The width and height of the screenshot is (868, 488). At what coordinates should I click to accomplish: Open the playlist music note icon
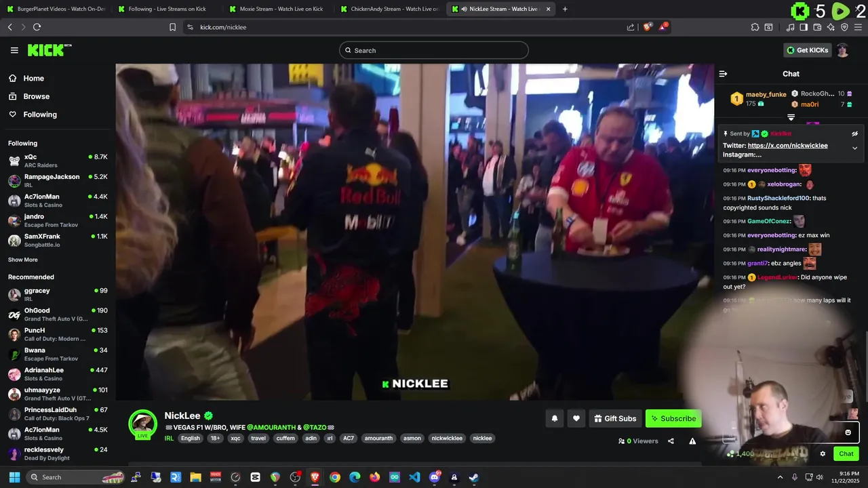coord(790,27)
